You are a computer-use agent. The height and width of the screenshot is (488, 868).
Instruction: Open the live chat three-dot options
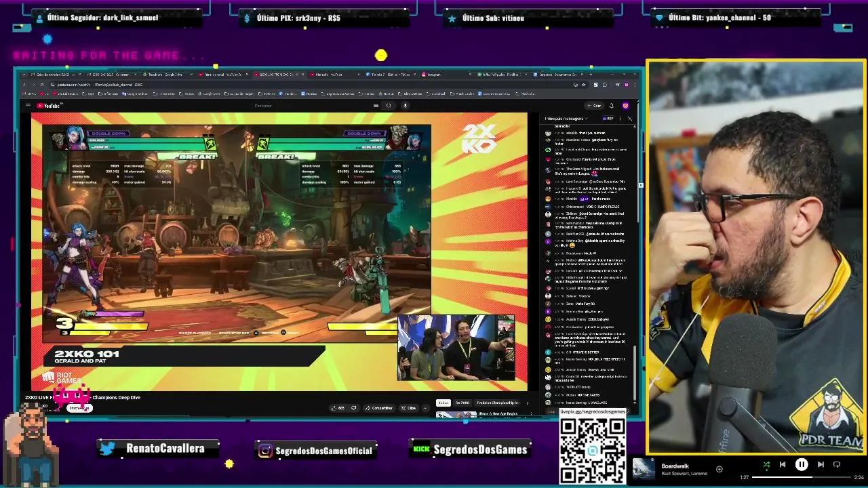click(620, 119)
